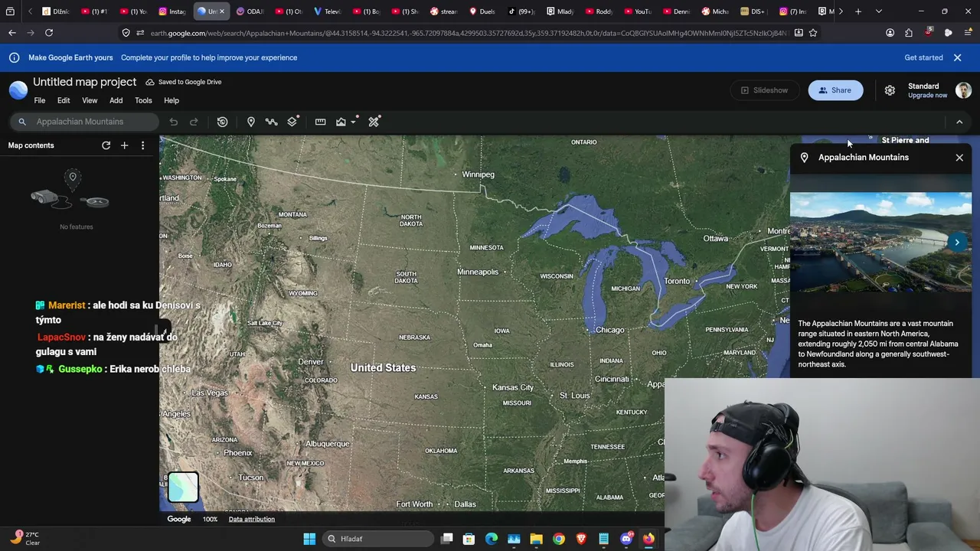Screen dimensions: 980x551
Task: Click the Dallas label on the map
Action: point(465,504)
